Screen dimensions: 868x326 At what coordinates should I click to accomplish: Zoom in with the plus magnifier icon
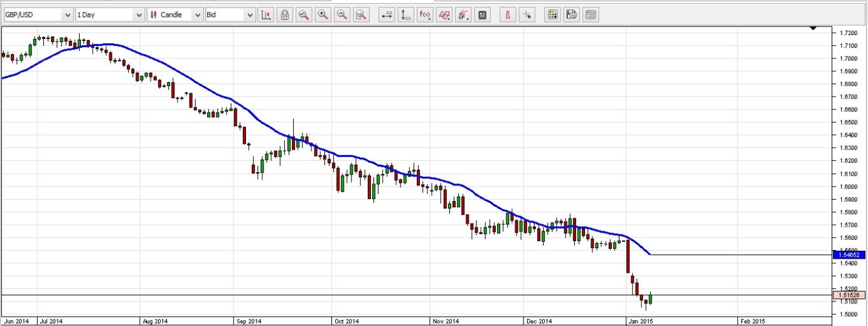pos(323,14)
